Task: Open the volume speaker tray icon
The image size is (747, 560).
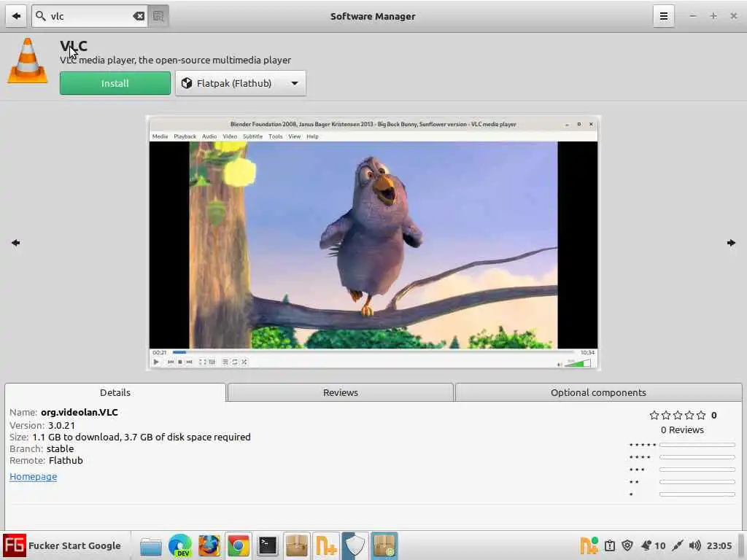Action: click(694, 545)
